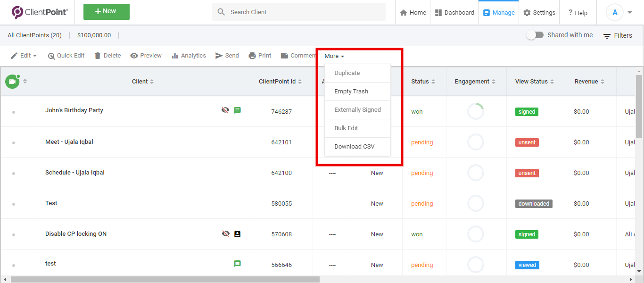Click the viewed badge for ID 566646
This screenshot has height=283, width=644.
pyautogui.click(x=527, y=265)
